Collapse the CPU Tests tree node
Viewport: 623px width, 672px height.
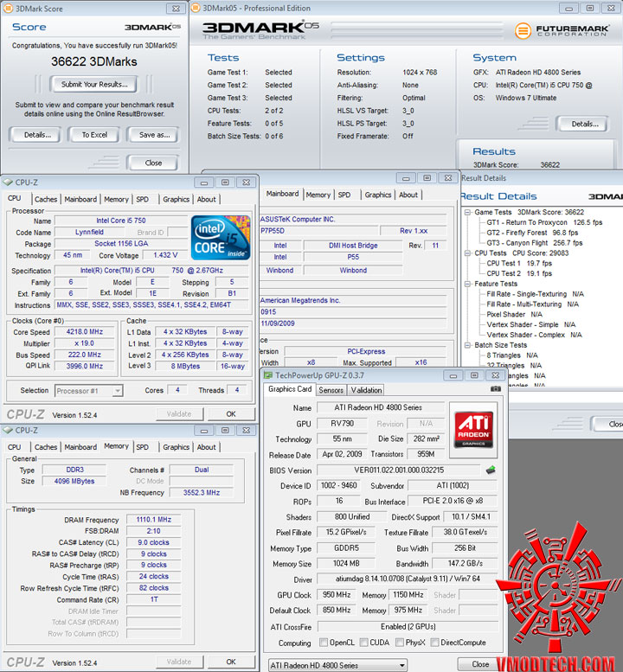468,253
